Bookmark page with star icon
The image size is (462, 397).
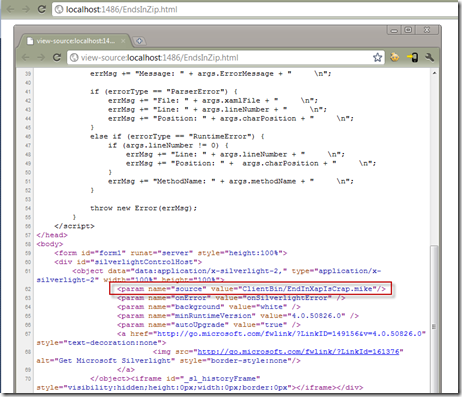tap(377, 57)
